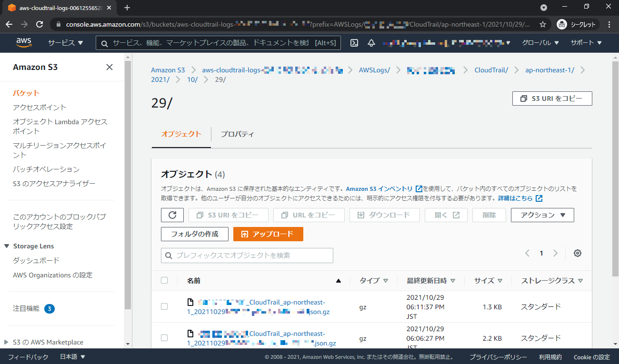619x364 pixels.
Task: Go to previous page of objects
Action: pos(527,253)
